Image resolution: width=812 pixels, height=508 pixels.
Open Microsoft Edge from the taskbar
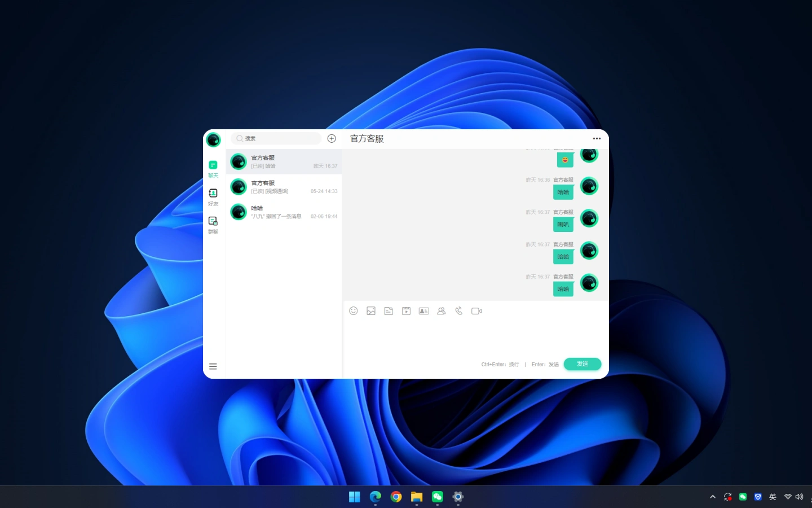click(x=376, y=497)
